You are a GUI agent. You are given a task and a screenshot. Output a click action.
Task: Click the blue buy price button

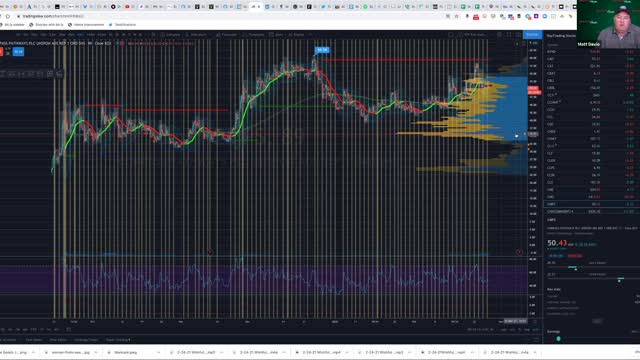(18, 52)
